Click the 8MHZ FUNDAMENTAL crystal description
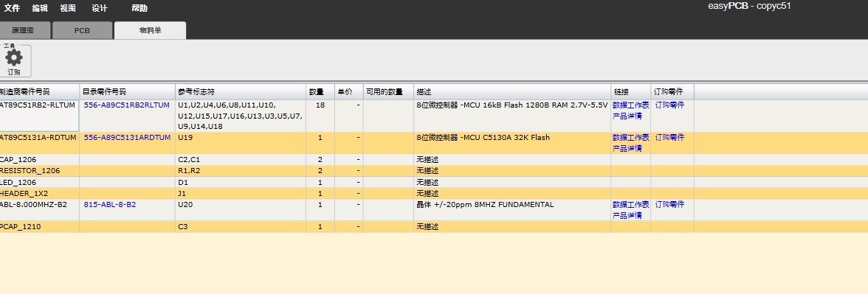The height and width of the screenshot is (294, 868). coord(512,210)
